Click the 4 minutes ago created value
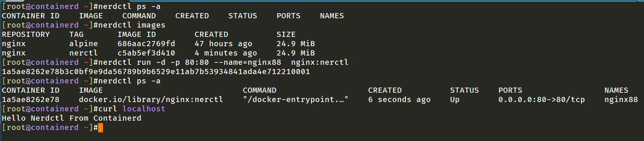The width and height of the screenshot is (644, 141). click(x=226, y=53)
